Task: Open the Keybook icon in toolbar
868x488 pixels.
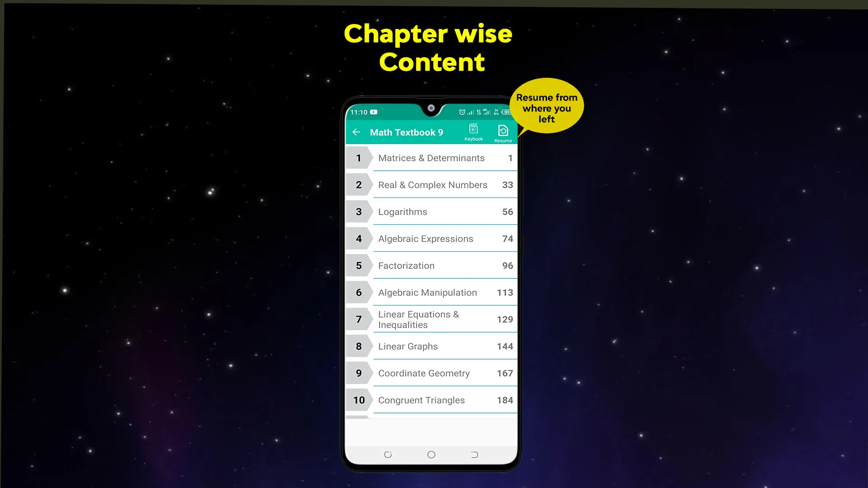Action: [x=473, y=131]
